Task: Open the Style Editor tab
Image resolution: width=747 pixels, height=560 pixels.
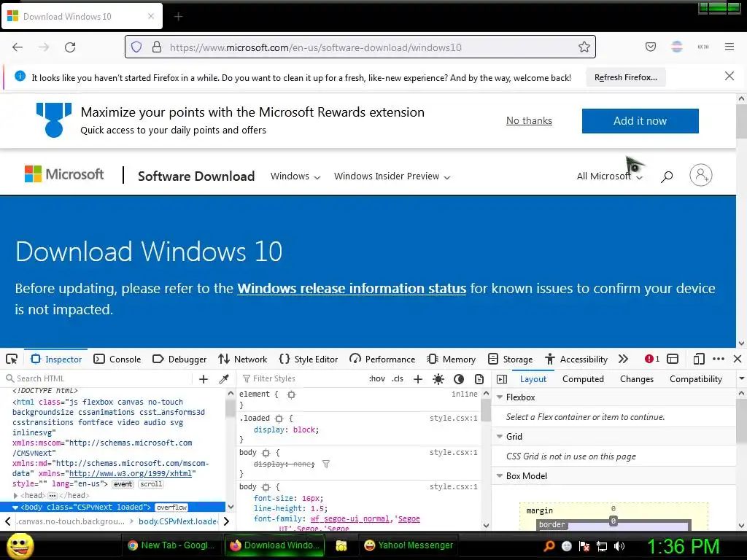Action: [x=309, y=359]
